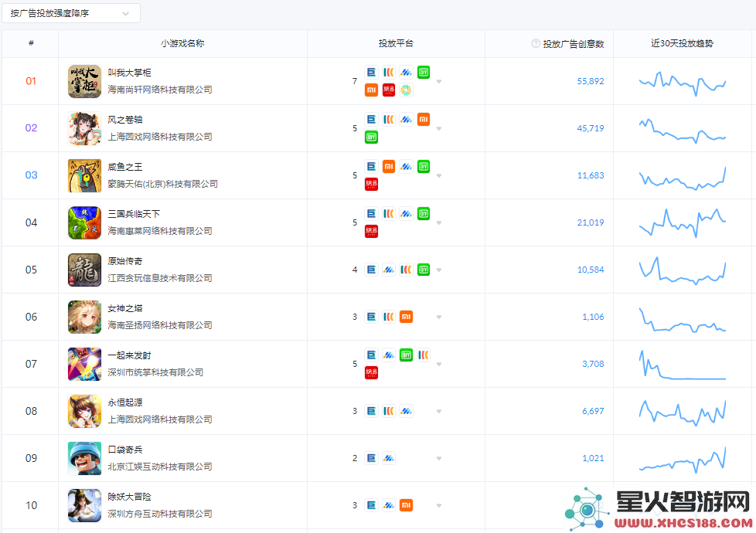Click the 30-day trend chart for 一起来发射
This screenshot has width=756, height=533.
point(683,365)
